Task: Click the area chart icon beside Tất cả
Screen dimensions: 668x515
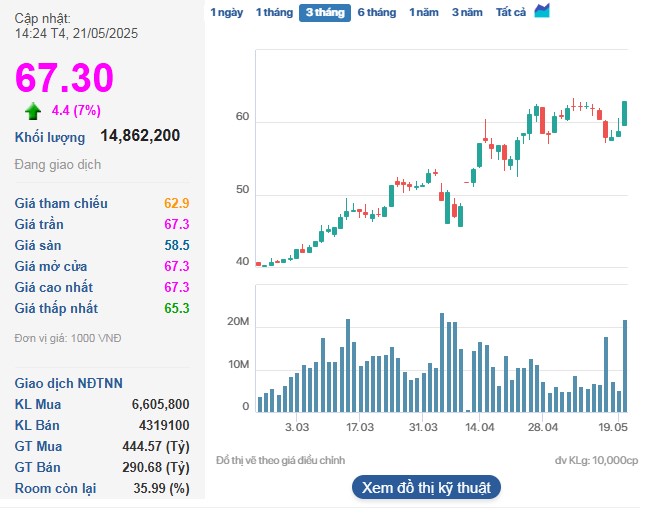Action: coord(542,11)
